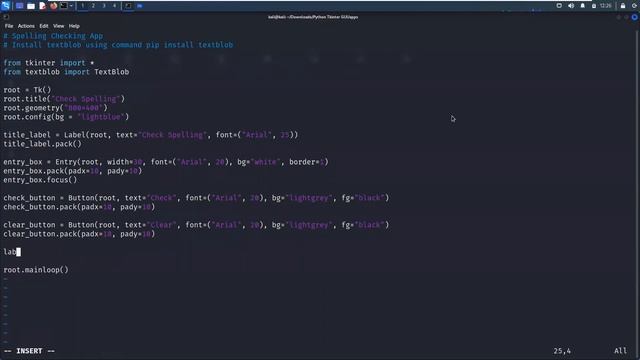Click the 'entry_box.focus()' line
Viewport: 640px width, 360px height.
tap(40, 180)
